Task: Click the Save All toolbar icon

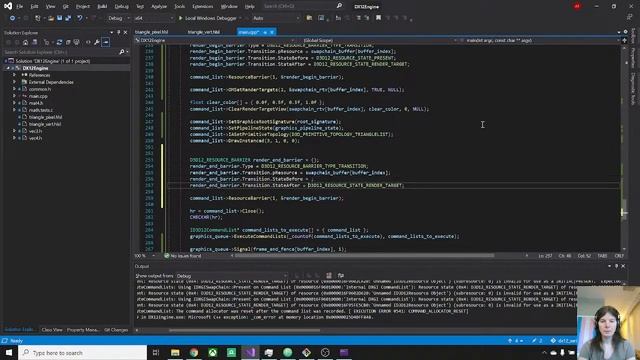Action: (x=68, y=18)
